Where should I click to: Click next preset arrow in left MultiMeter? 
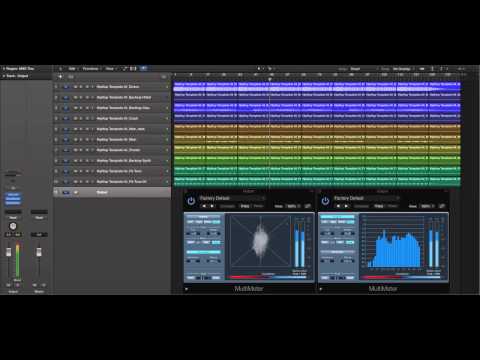(212, 206)
